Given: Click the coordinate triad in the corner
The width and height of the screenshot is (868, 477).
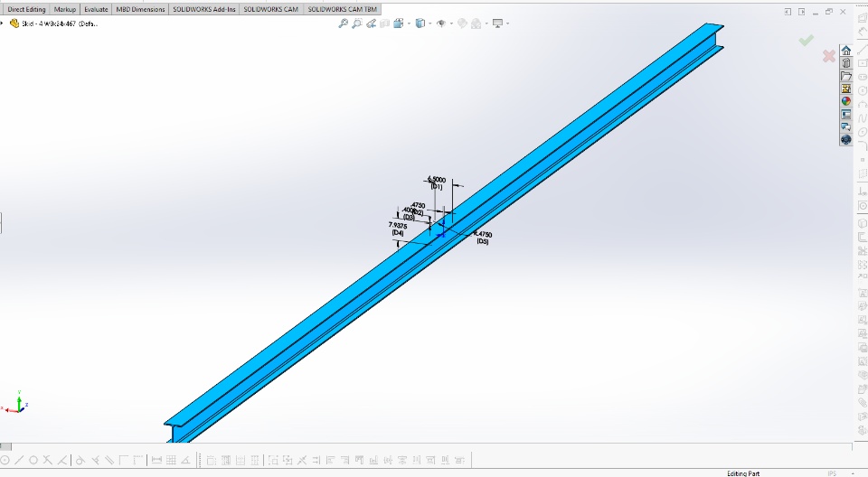Looking at the screenshot, I should point(16,402).
